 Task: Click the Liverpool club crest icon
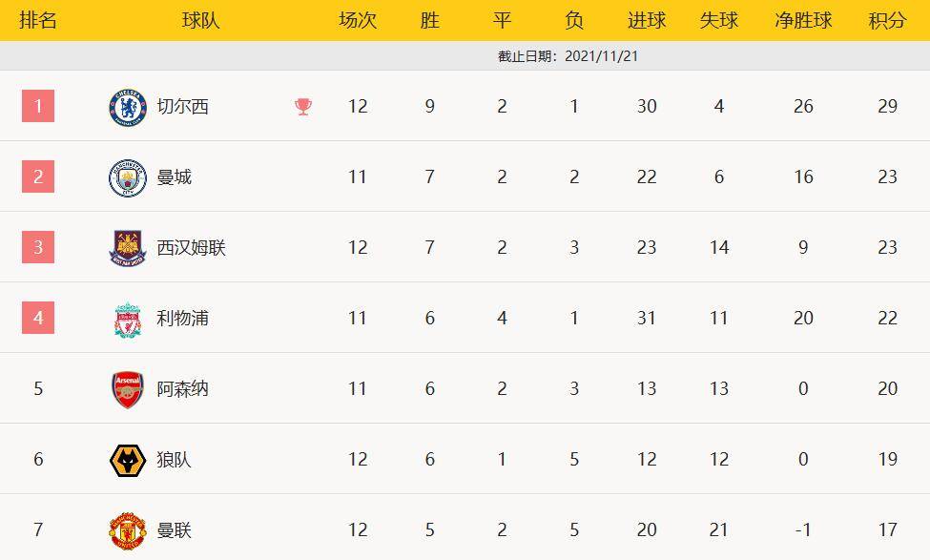[127, 319]
